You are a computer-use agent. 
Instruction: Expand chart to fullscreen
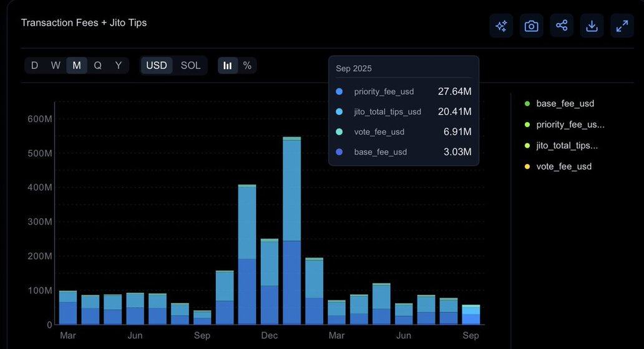(x=622, y=26)
